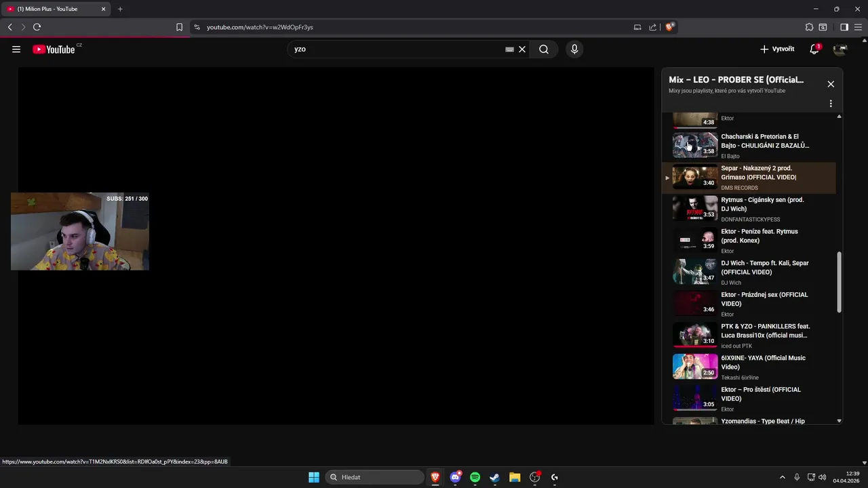Show hidden system tray icons
This screenshot has width=868, height=488.
(x=782, y=477)
